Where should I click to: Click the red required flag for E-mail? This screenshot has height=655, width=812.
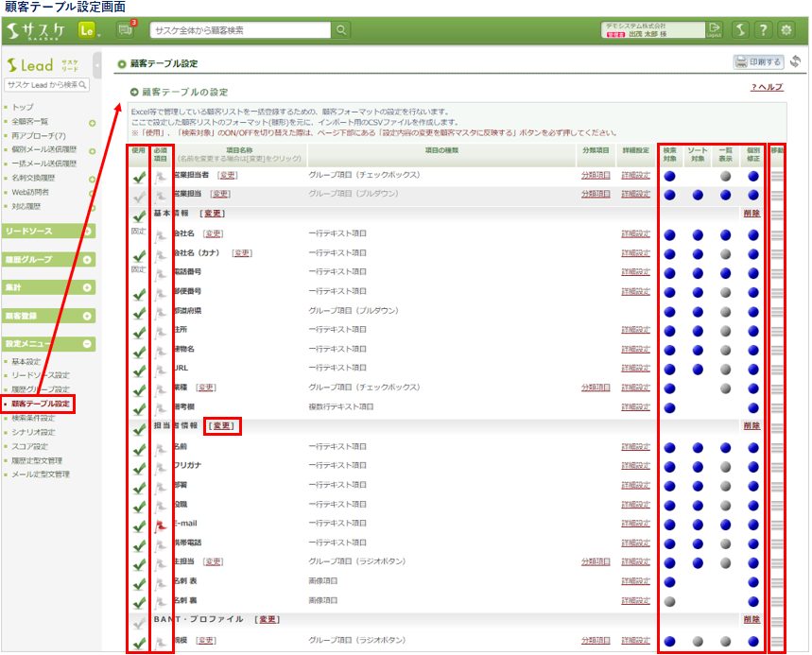pyautogui.click(x=160, y=524)
